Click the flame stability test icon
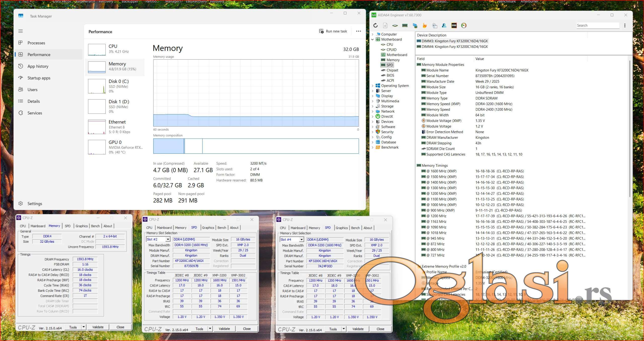Viewport: 644px width, 341px height. coord(425,25)
